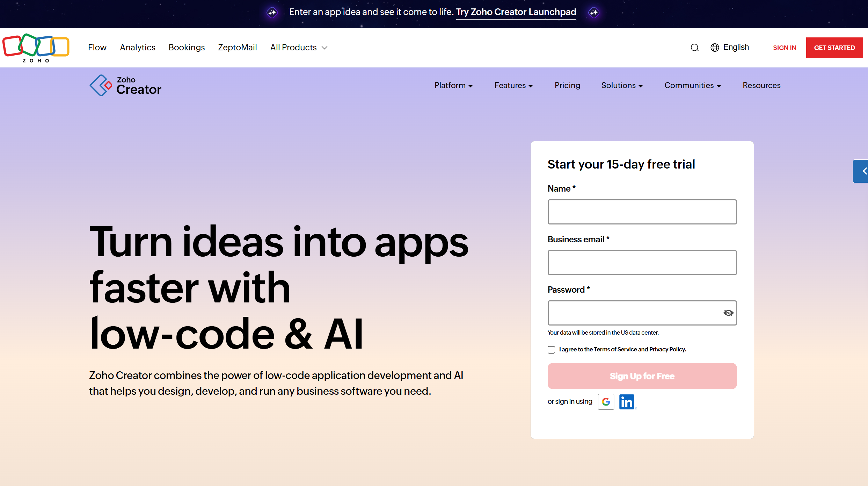Focus the Password input field

(x=642, y=313)
